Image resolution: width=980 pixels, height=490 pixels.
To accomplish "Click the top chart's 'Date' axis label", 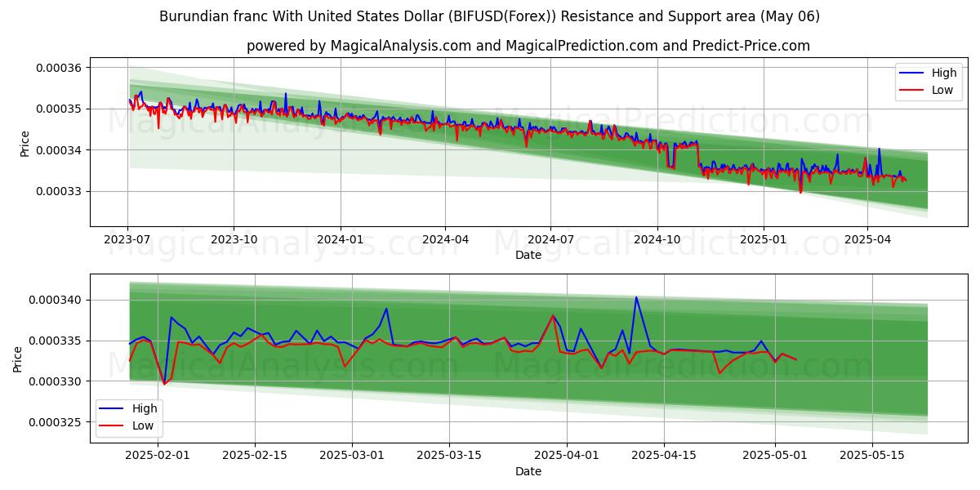I will [528, 256].
